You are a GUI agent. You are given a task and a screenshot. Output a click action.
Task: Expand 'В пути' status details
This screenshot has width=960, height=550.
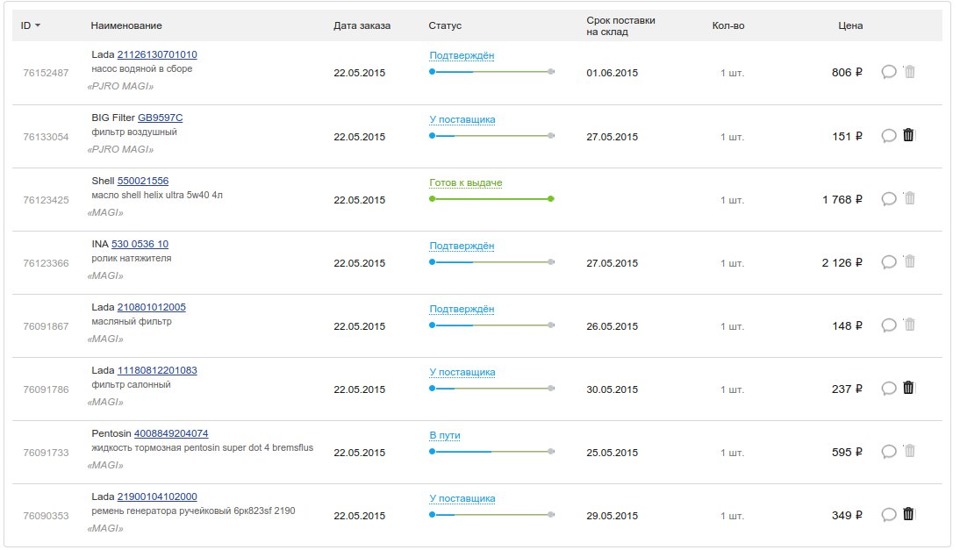click(x=445, y=436)
